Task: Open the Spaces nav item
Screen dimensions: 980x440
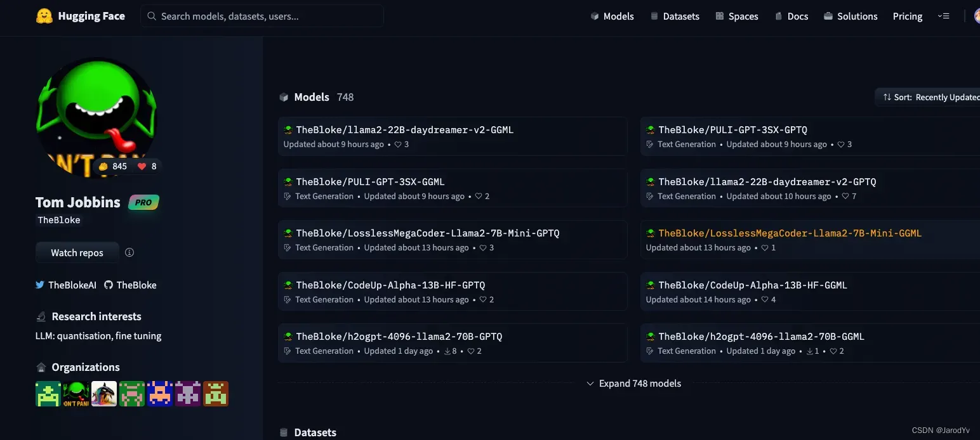Action: [x=737, y=16]
